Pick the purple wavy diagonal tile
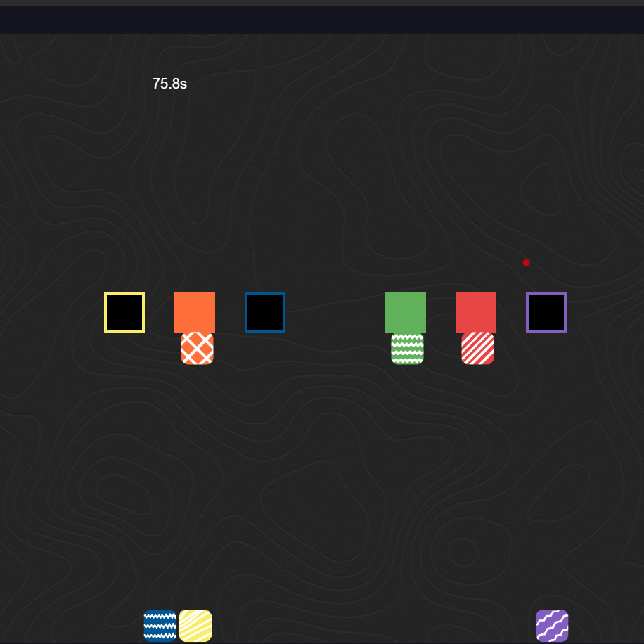 click(x=552, y=626)
